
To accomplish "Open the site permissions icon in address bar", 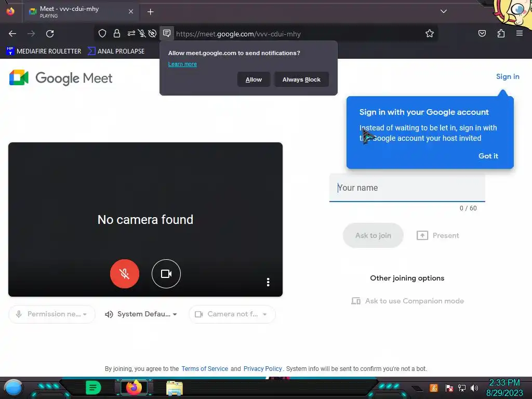I will point(131,33).
